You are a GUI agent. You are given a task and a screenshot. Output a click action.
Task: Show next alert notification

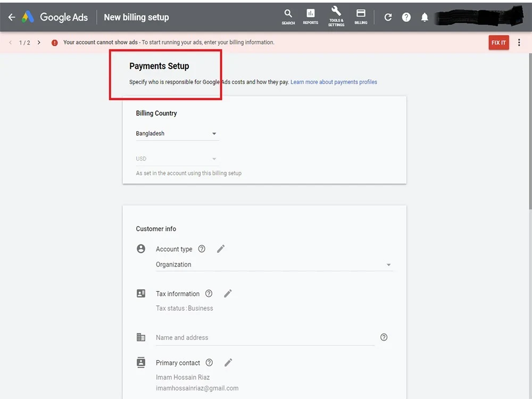pos(39,43)
